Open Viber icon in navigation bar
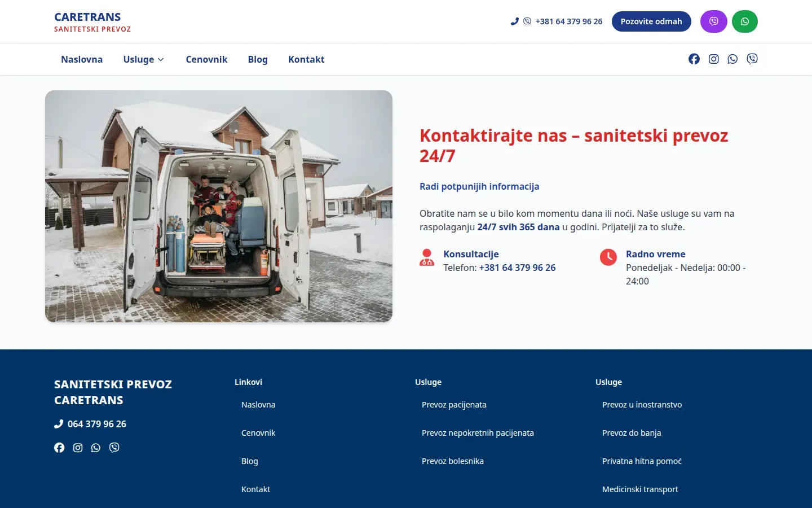812x508 pixels. (752, 59)
